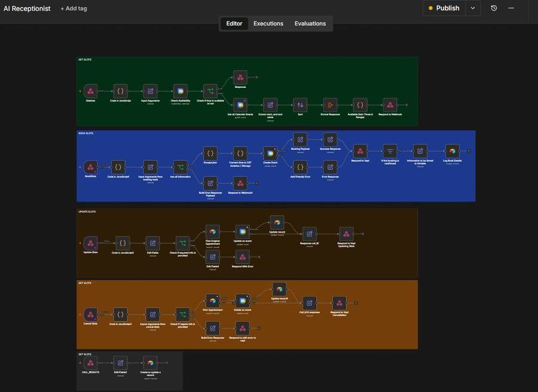Click the AI Receptionist workflow name field

[x=27, y=8]
